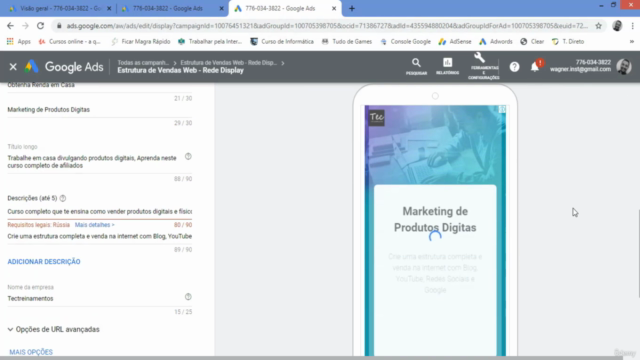The image size is (640, 360).
Task: Edit the Marketing de Produtos Digitas title
Action: 100,110
